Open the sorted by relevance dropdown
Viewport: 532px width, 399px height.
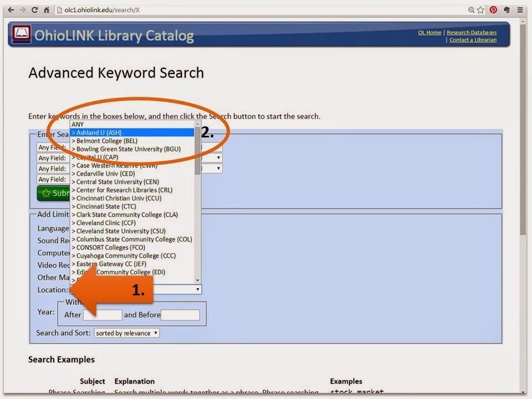(126, 333)
